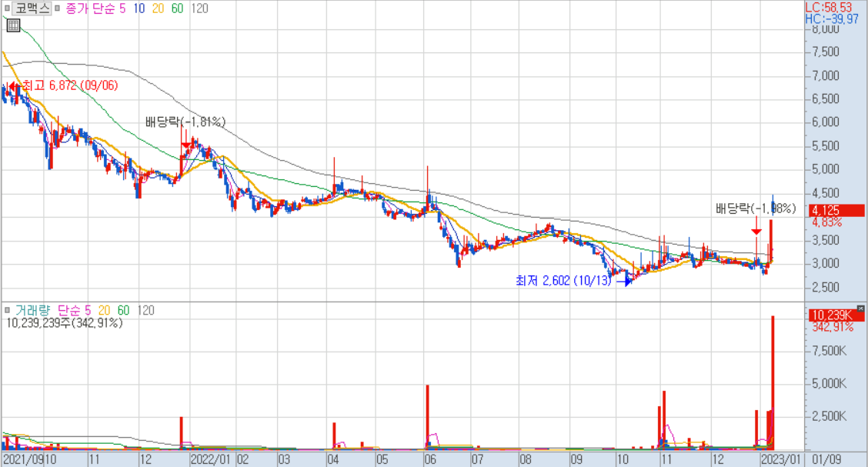This screenshot has width=868, height=467.
Task: Click the 2021/09 date axis label
Action: 22,459
